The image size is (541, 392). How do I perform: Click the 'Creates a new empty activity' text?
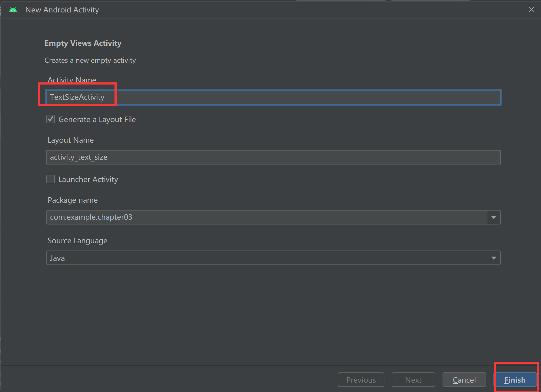(x=90, y=60)
